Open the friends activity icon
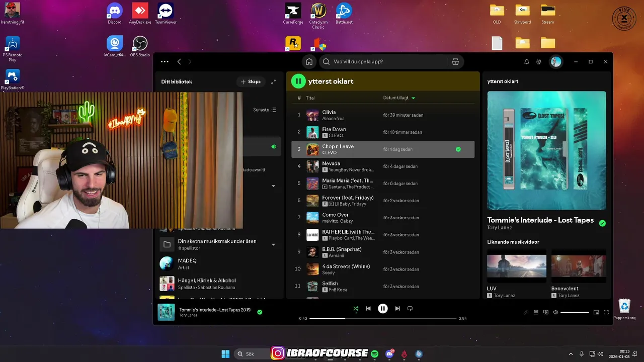The width and height of the screenshot is (644, 362). (539, 62)
